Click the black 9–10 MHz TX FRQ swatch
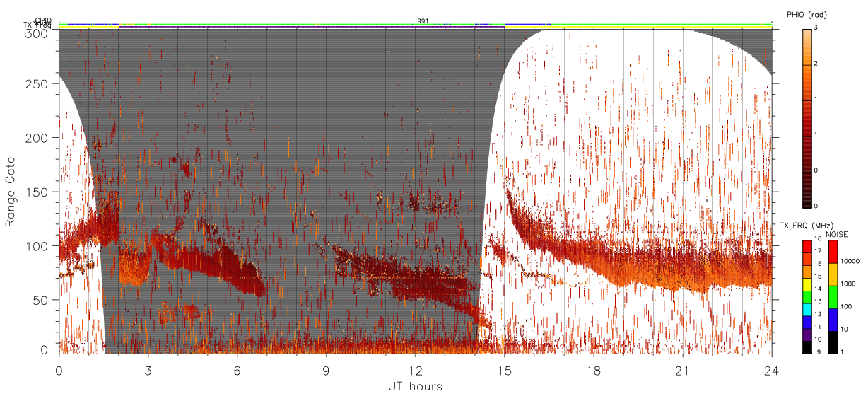 (807, 348)
